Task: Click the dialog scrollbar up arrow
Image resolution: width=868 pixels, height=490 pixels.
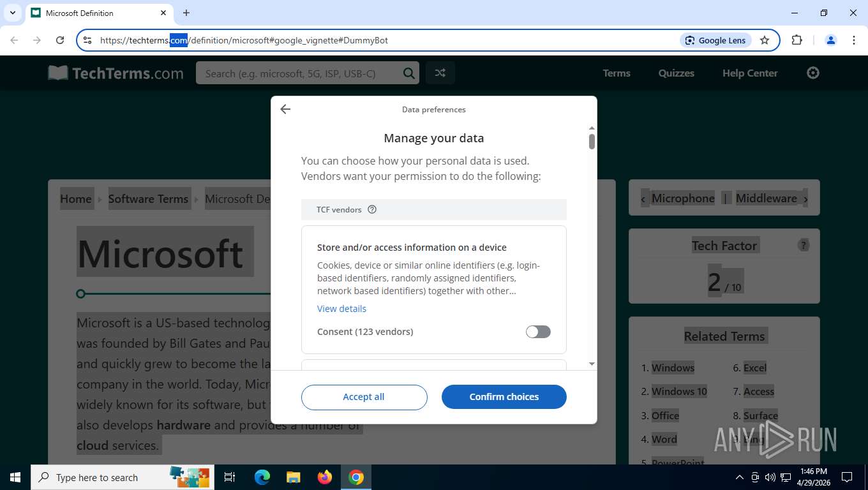Action: 592,128
